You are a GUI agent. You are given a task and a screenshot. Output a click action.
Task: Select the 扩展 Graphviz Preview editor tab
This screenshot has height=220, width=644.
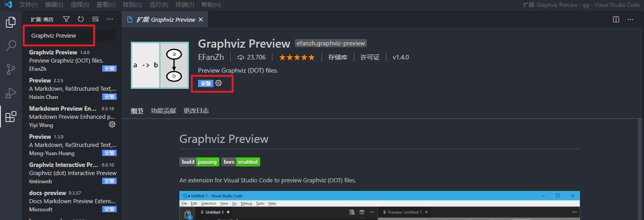[x=165, y=20]
